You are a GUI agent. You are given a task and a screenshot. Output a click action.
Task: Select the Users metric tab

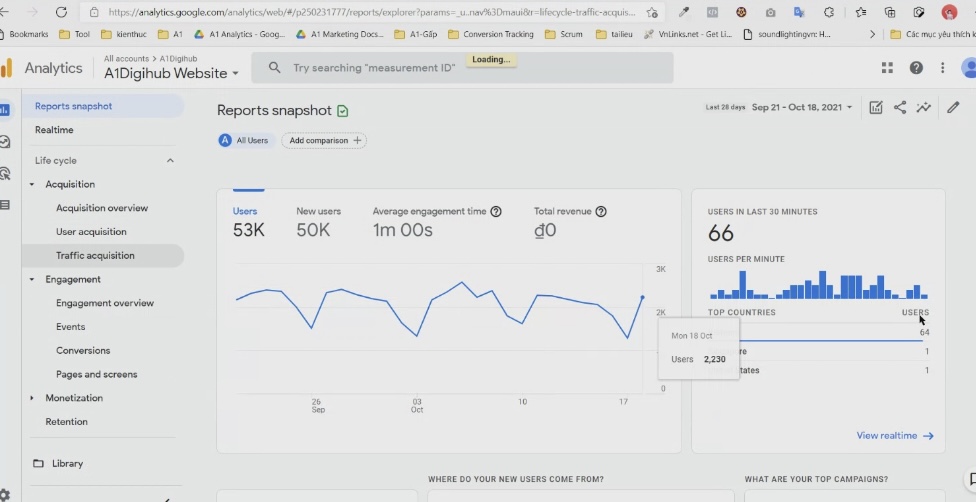248,222
